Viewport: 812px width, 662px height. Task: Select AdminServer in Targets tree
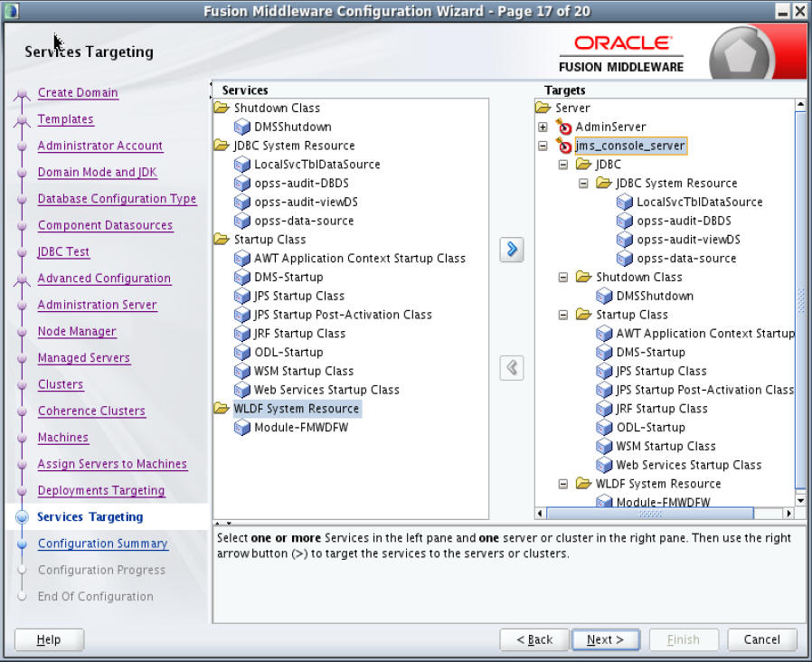pyautogui.click(x=610, y=127)
